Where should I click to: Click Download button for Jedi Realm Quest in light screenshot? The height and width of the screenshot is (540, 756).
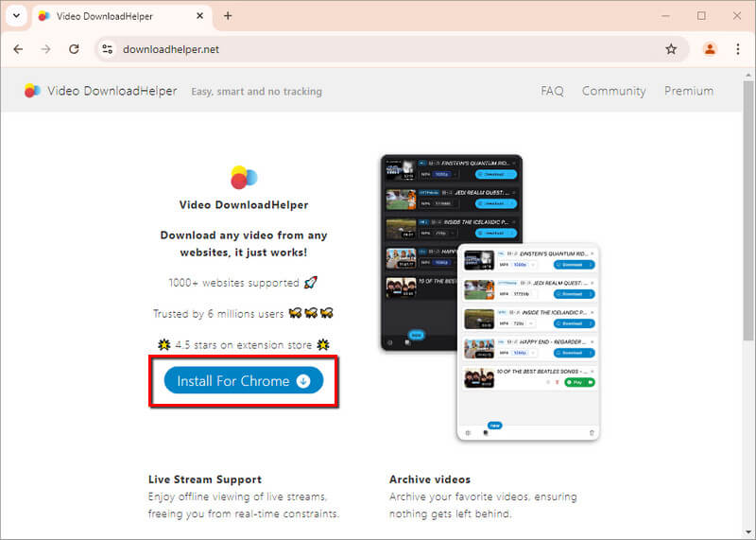(575, 294)
